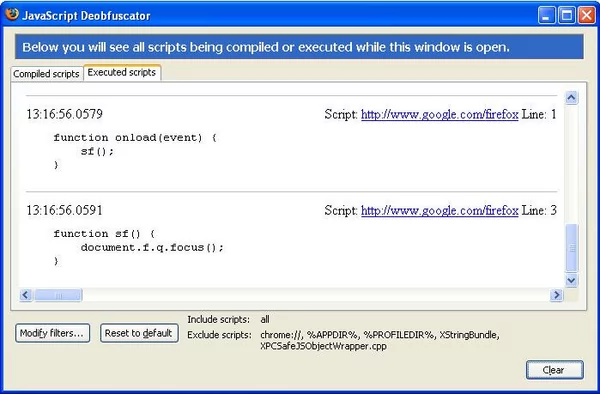Click the 'JavaScript Deobfuscator' window title
Image resolution: width=600 pixels, height=394 pixels.
coord(86,16)
